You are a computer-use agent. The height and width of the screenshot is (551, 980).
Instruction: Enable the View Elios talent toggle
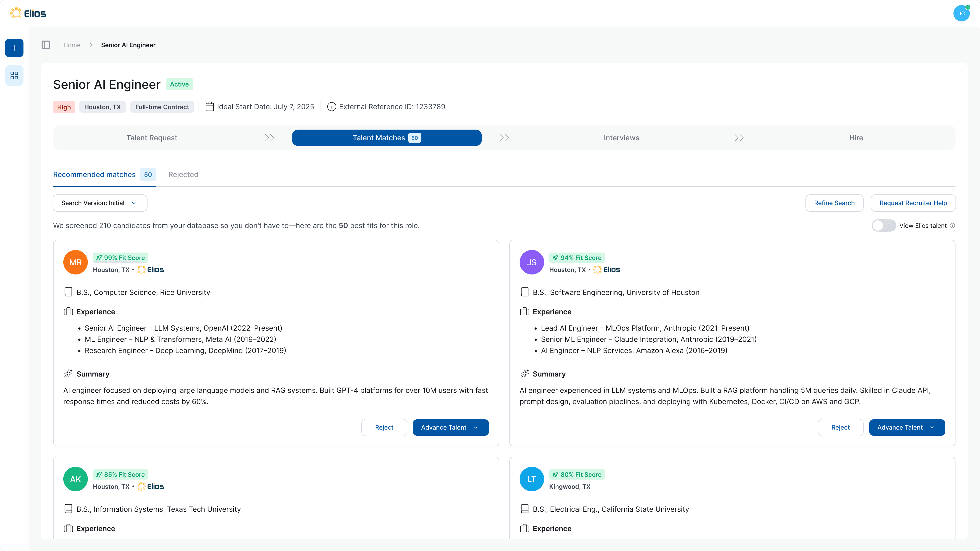pyautogui.click(x=883, y=226)
